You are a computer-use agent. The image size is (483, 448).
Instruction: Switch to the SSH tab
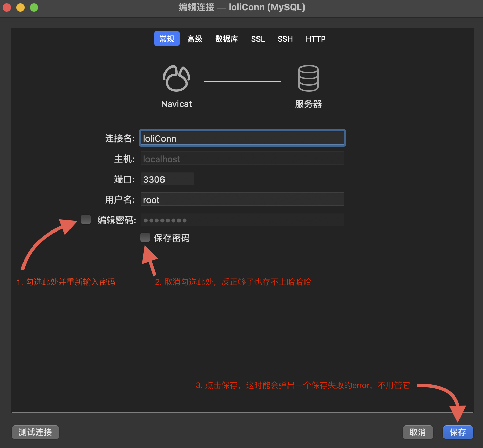(285, 39)
